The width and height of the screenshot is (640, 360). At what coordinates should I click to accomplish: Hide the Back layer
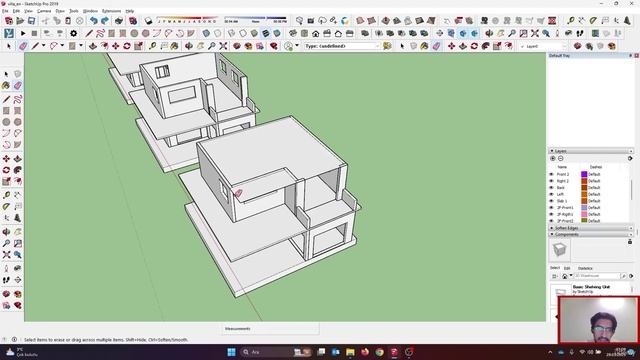(551, 188)
